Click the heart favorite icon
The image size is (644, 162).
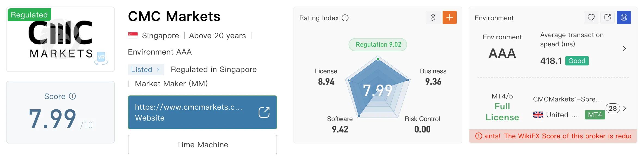pos(591,17)
